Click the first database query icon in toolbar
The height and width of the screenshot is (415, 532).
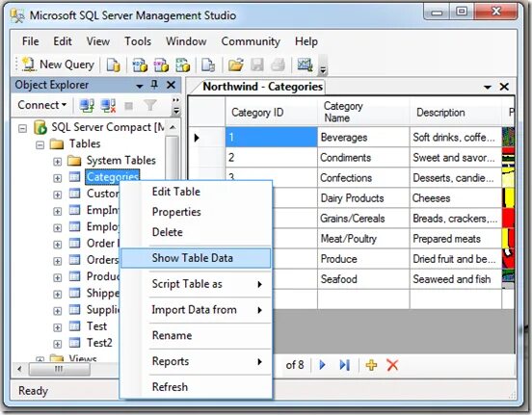click(140, 65)
